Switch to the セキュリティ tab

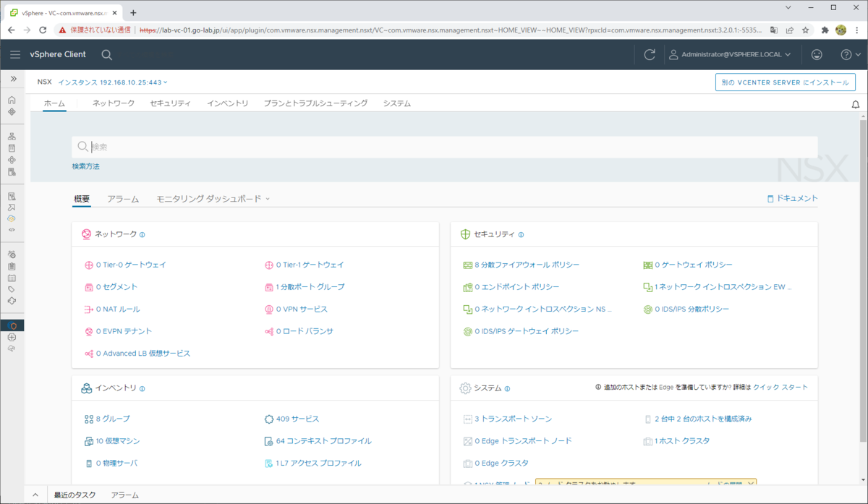[x=171, y=103]
